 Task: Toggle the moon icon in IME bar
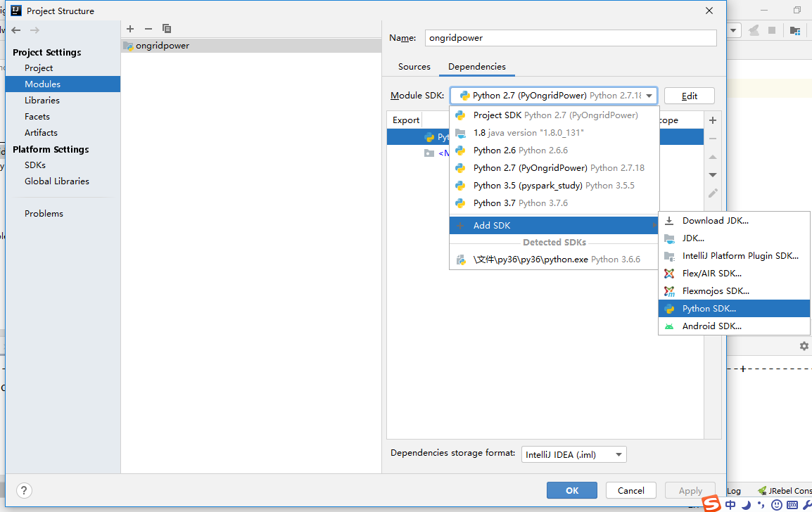747,505
